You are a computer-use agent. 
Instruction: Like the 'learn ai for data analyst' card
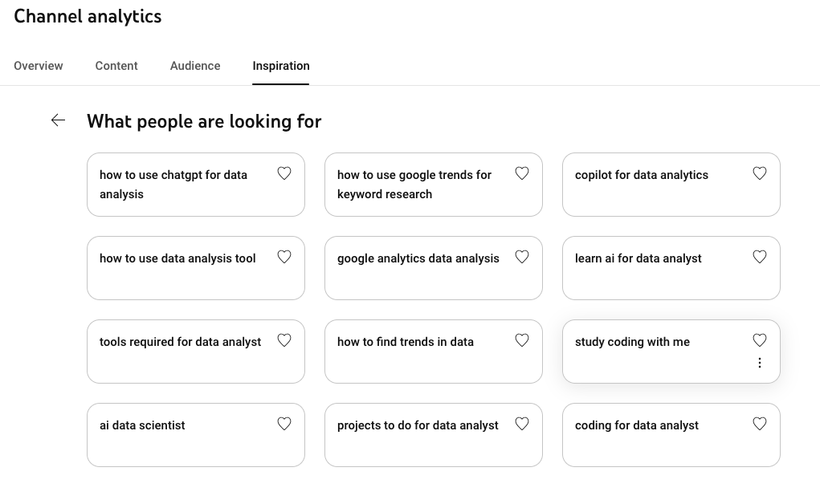pos(760,257)
